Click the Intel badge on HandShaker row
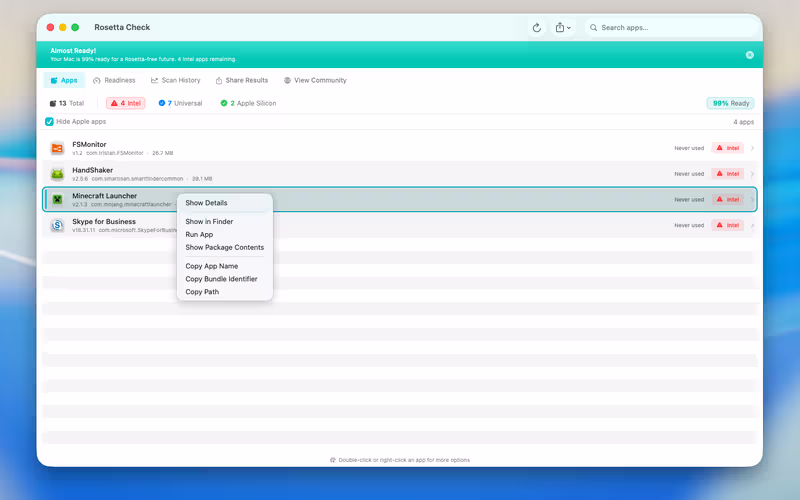Image resolution: width=800 pixels, height=500 pixels. (x=728, y=173)
